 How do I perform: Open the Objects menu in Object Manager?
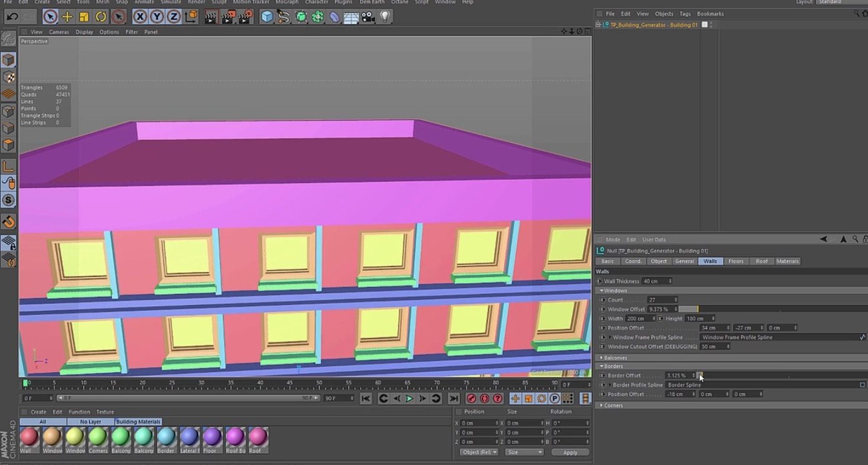pyautogui.click(x=664, y=14)
